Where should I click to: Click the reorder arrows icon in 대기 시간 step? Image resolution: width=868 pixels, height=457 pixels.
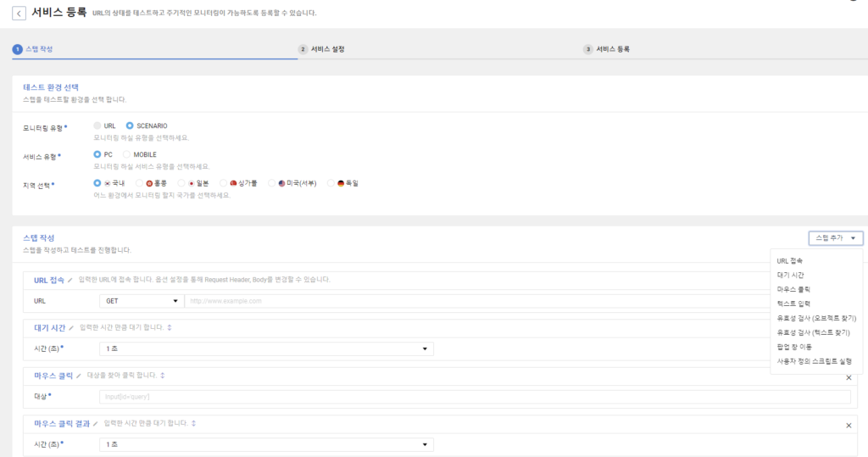[170, 327]
